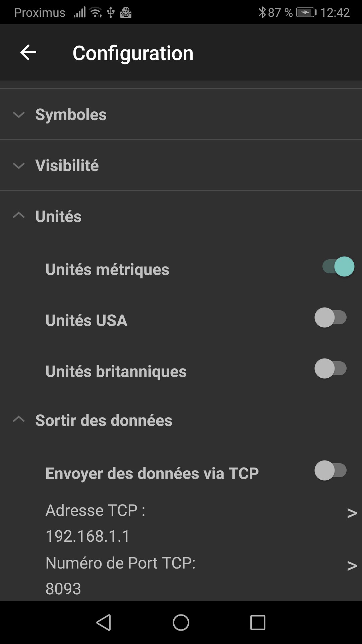Tap the Bluetooth status icon
This screenshot has height=644, width=362.
262,12
